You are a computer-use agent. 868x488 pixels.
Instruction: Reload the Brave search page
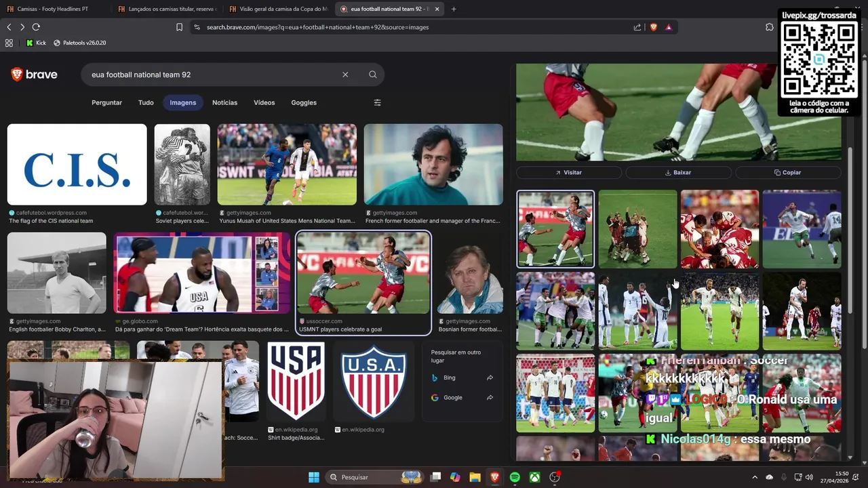36,27
